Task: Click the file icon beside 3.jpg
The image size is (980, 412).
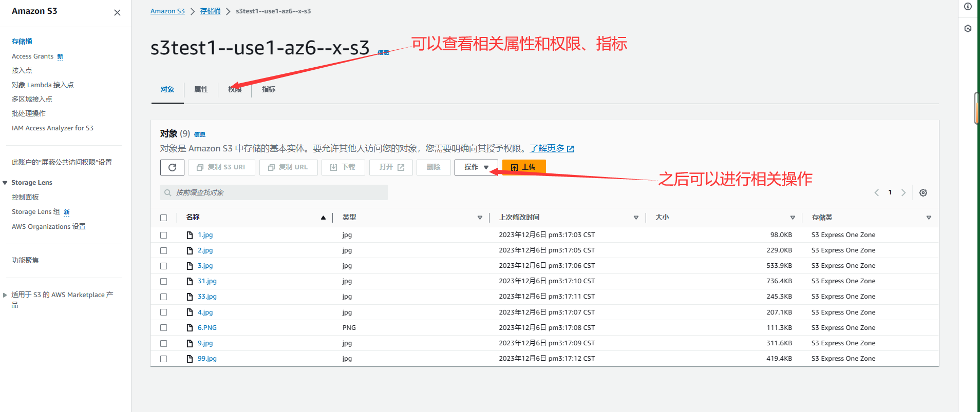Action: (x=190, y=266)
